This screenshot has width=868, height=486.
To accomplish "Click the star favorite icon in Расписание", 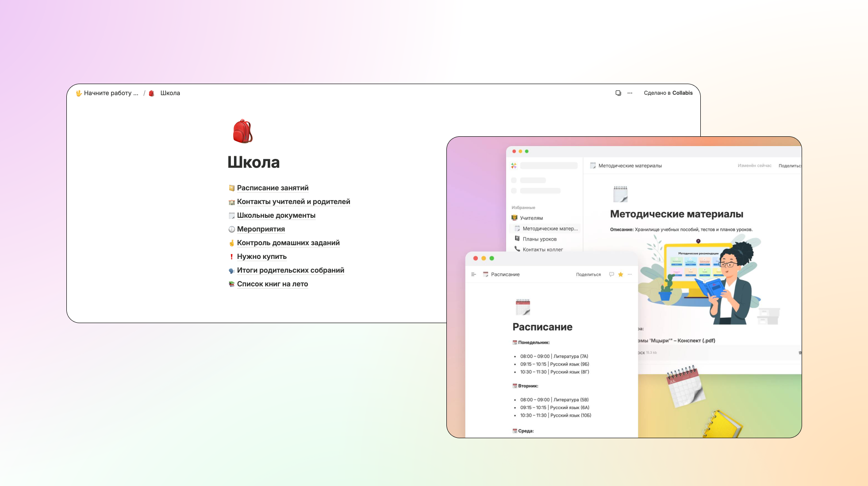I will [x=620, y=274].
